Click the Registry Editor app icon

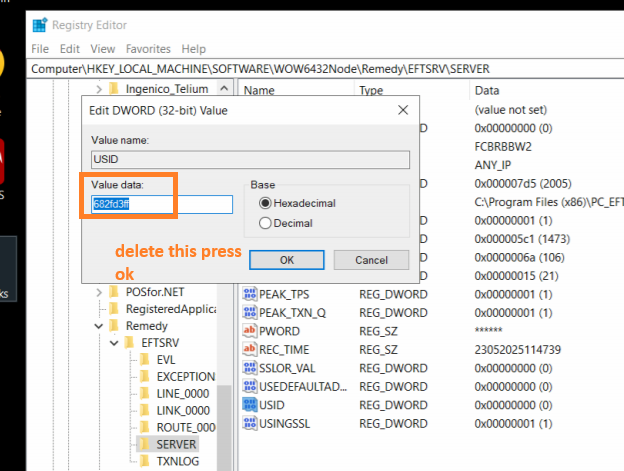(40, 25)
